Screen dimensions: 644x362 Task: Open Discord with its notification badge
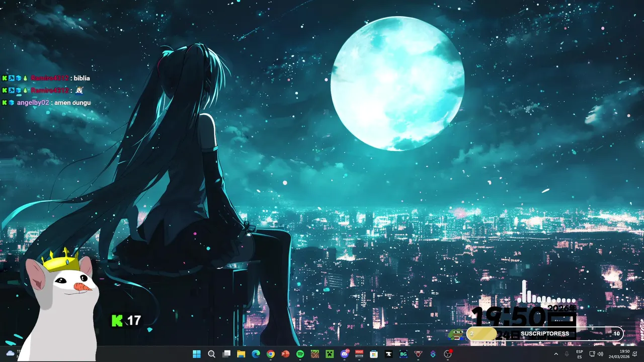coord(345,354)
